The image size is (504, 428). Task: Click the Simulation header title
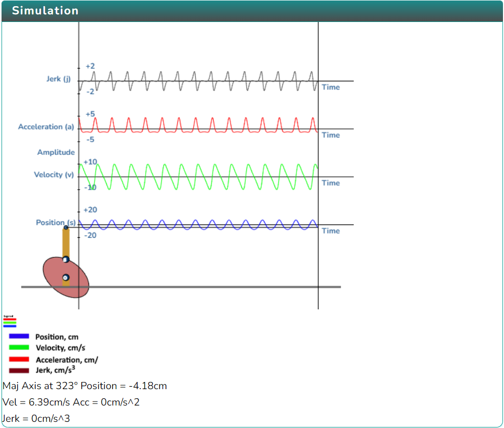point(45,11)
